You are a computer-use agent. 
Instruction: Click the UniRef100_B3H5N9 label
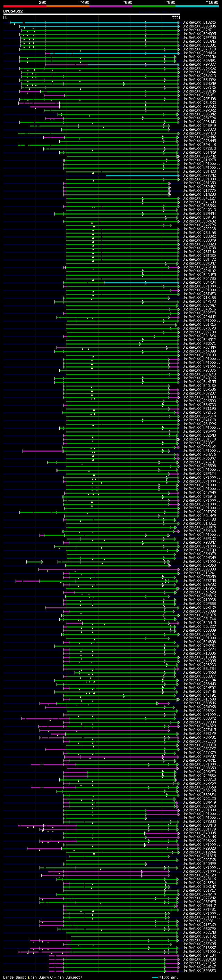coord(199,84)
